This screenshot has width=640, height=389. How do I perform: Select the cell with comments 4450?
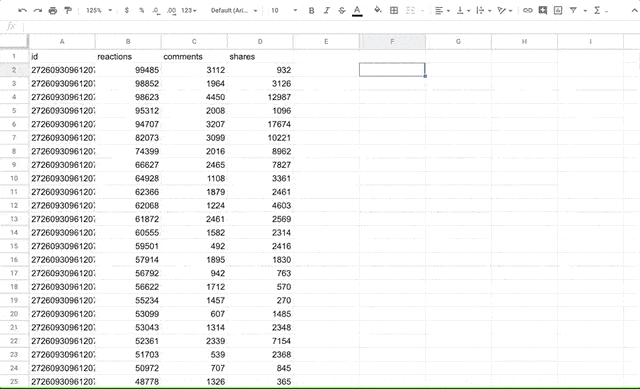point(194,97)
